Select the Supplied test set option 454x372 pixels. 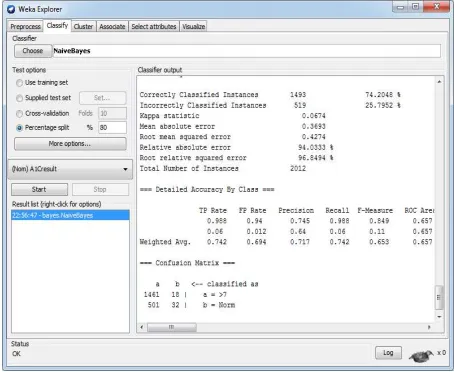pos(19,98)
